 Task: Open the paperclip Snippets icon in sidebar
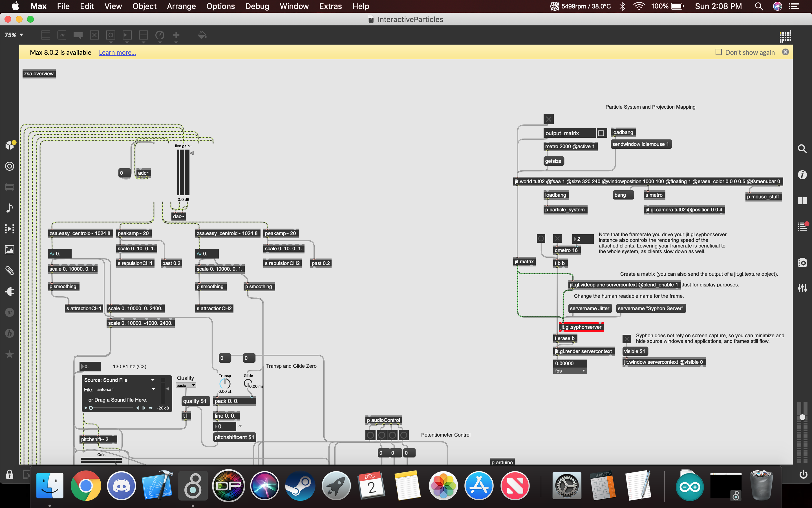click(9, 270)
